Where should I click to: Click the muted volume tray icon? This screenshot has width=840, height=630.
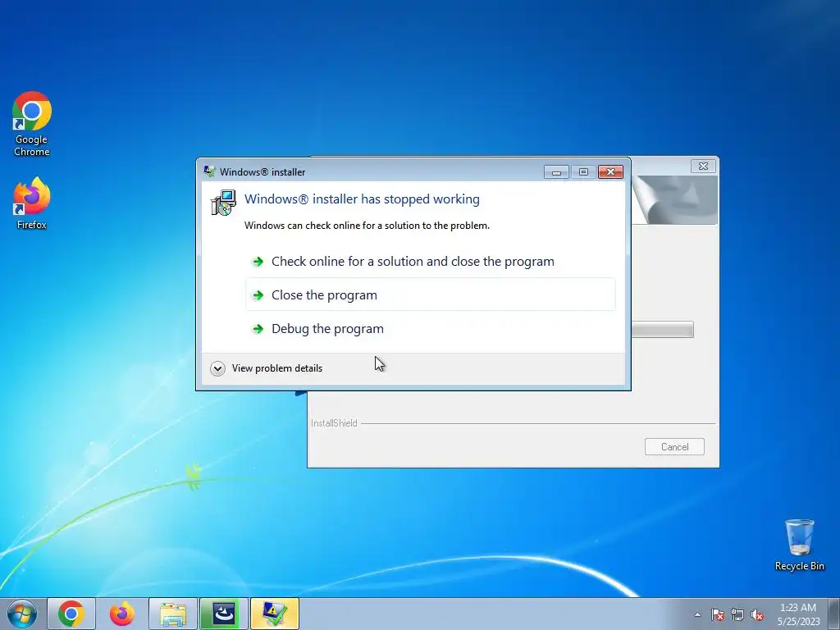coord(757,614)
